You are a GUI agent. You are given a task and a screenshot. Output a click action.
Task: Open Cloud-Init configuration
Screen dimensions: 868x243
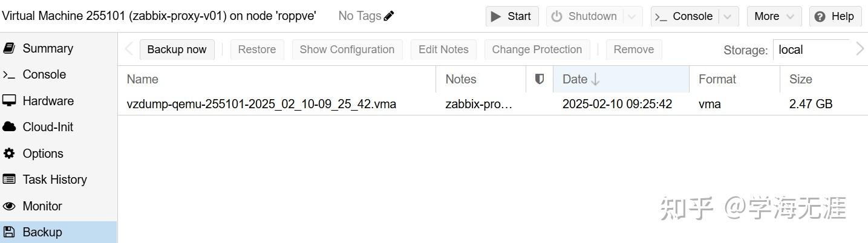point(48,127)
